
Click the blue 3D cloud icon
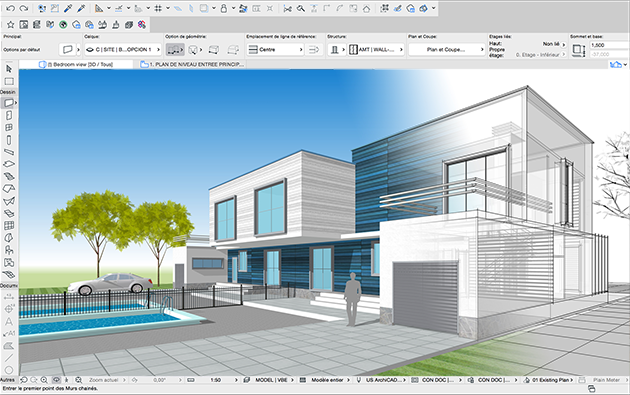(615, 64)
